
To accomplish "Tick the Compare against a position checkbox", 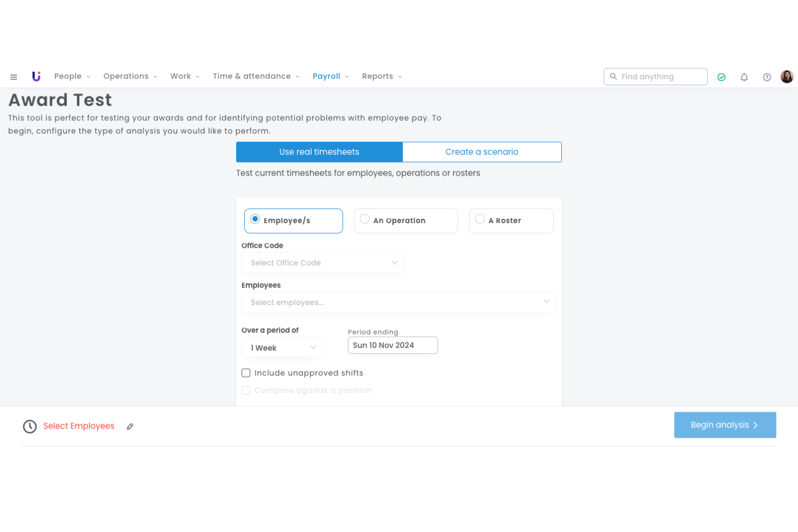I will [246, 390].
